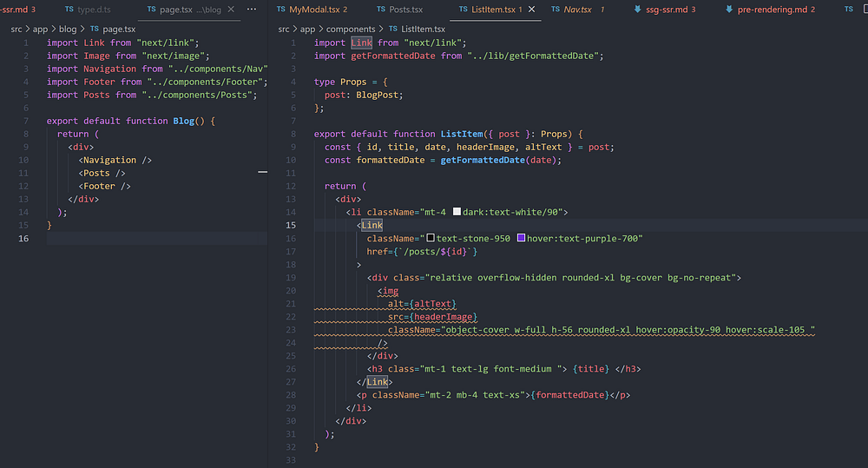Click the TS icon on type.d.ts tab
Screen dimensions: 868x468
point(69,10)
